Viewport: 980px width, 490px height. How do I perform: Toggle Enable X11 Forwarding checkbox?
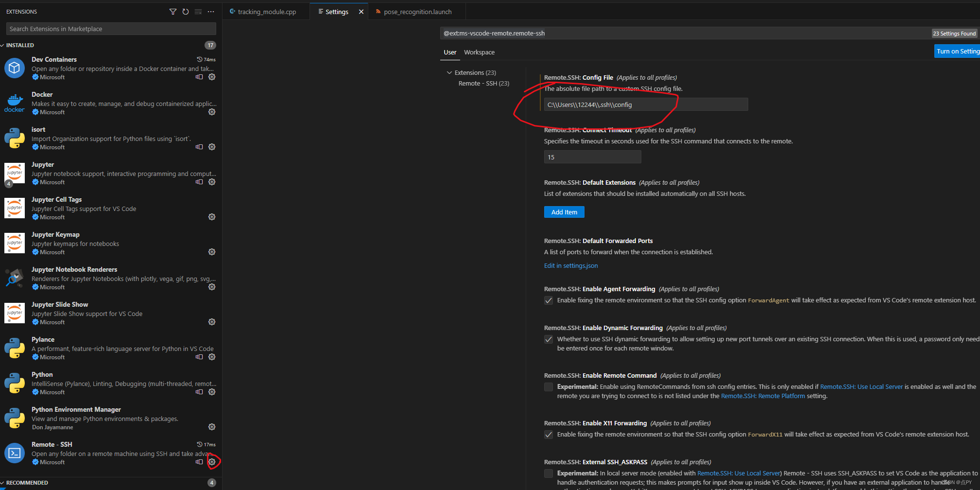549,435
